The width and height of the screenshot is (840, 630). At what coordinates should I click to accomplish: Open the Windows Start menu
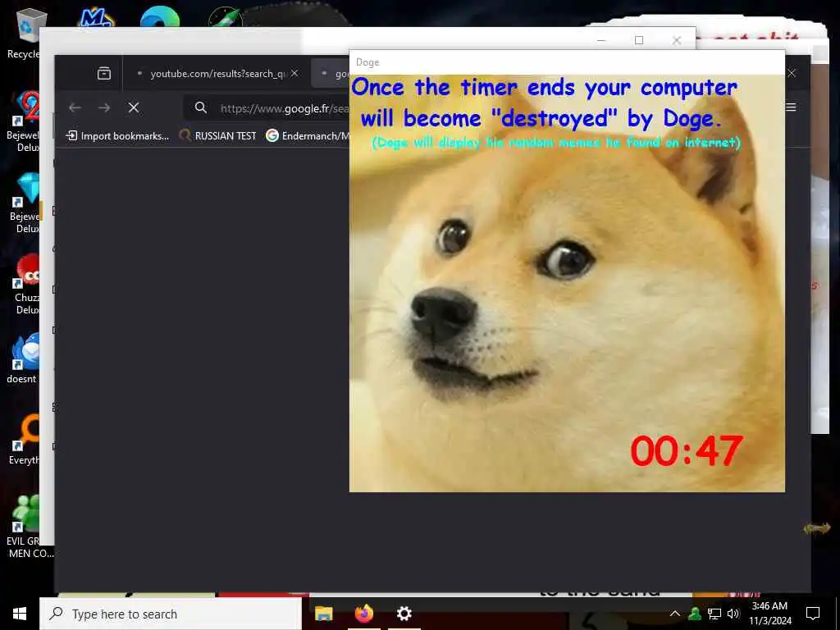click(20, 614)
